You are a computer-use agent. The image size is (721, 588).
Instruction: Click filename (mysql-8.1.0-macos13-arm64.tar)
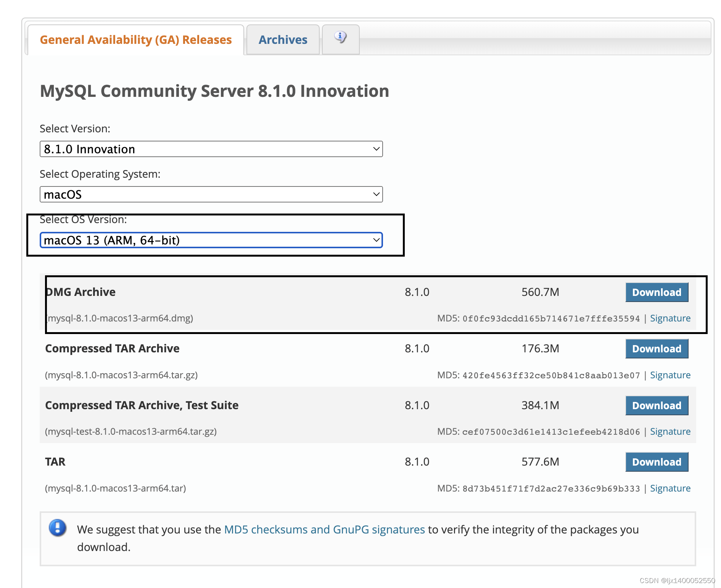[116, 488]
